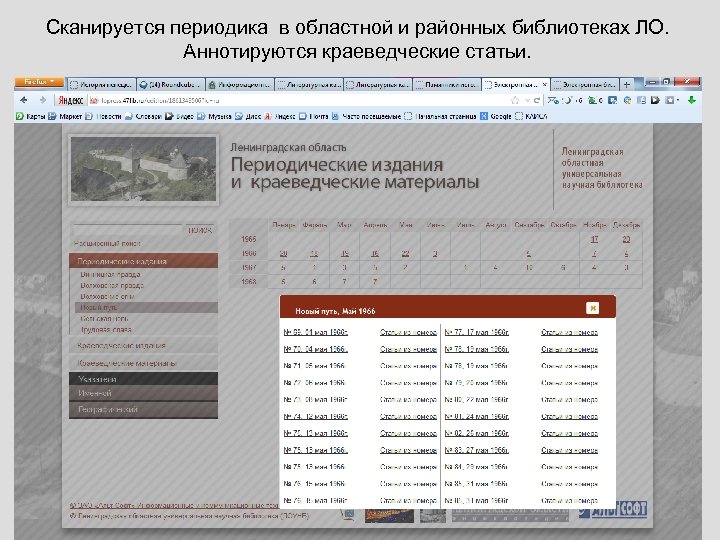Open the 1965 Декабрь issues cell
The image size is (720, 540).
tap(626, 239)
